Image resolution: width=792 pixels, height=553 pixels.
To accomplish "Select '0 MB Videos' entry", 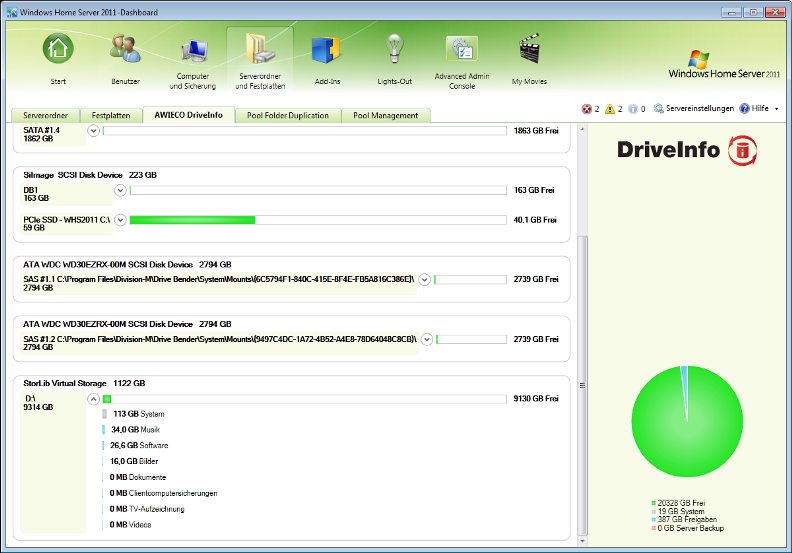I will [127, 525].
